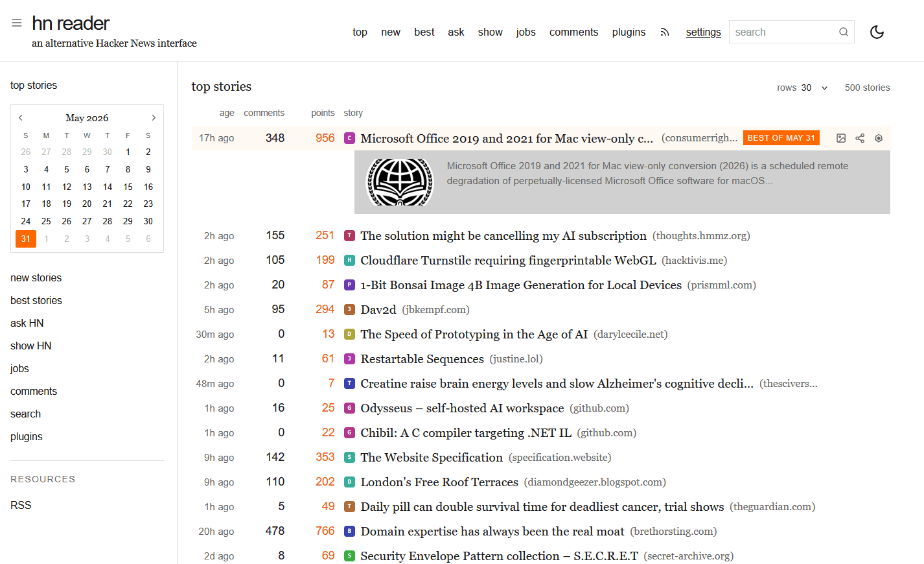Open the RSS feed icon in the top navigation

click(x=665, y=32)
